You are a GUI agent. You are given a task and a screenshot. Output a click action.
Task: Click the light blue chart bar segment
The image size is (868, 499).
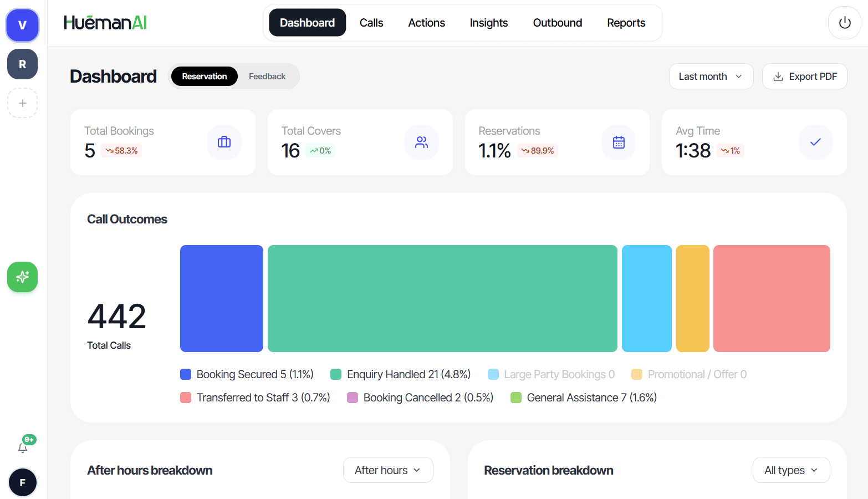click(x=647, y=298)
